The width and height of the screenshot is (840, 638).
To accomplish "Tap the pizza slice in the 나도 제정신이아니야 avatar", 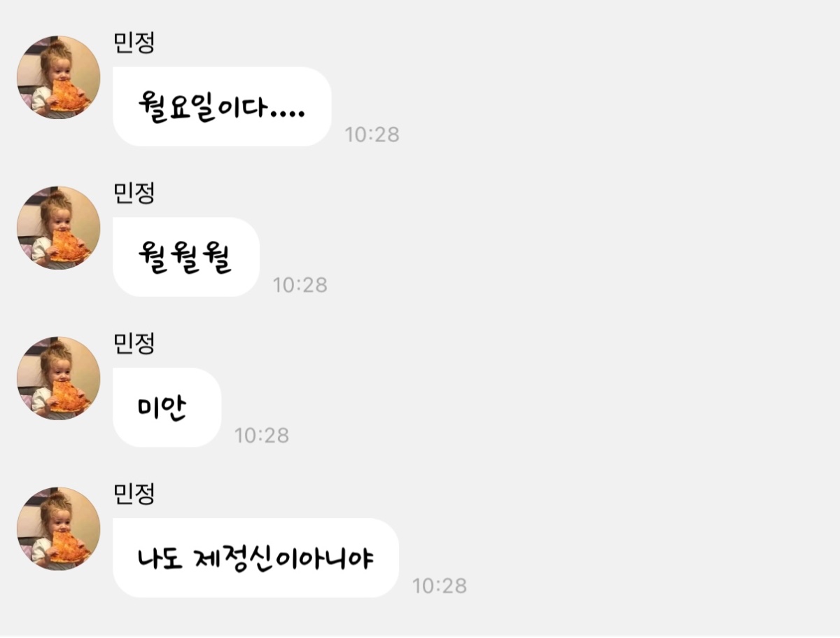I will tap(69, 547).
